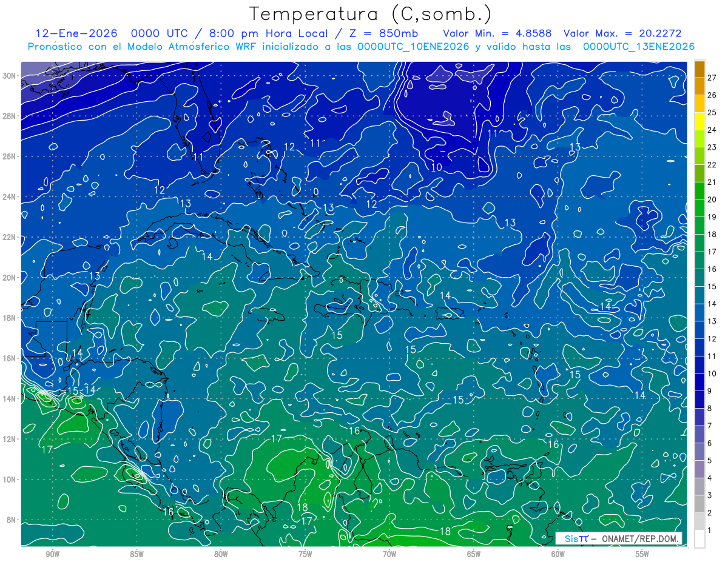Click the 18N latitude label
Screen dimensions: 728x562
coord(10,318)
